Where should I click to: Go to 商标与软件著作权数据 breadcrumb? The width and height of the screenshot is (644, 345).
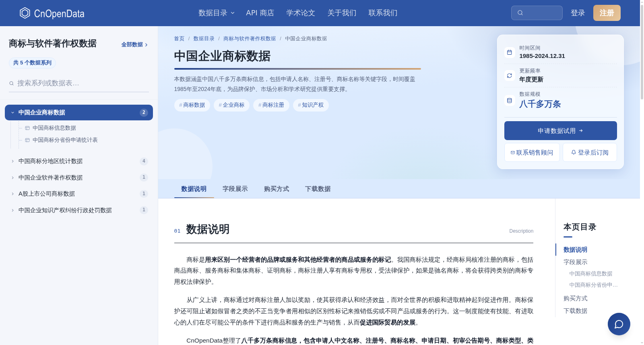click(250, 39)
